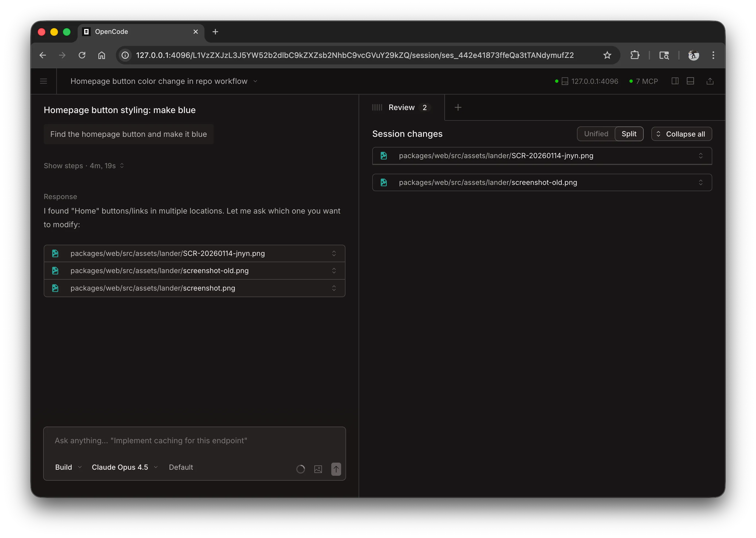Open the Claude Opus 4.5 model selector
Screen dimensions: 756x538
(124, 468)
